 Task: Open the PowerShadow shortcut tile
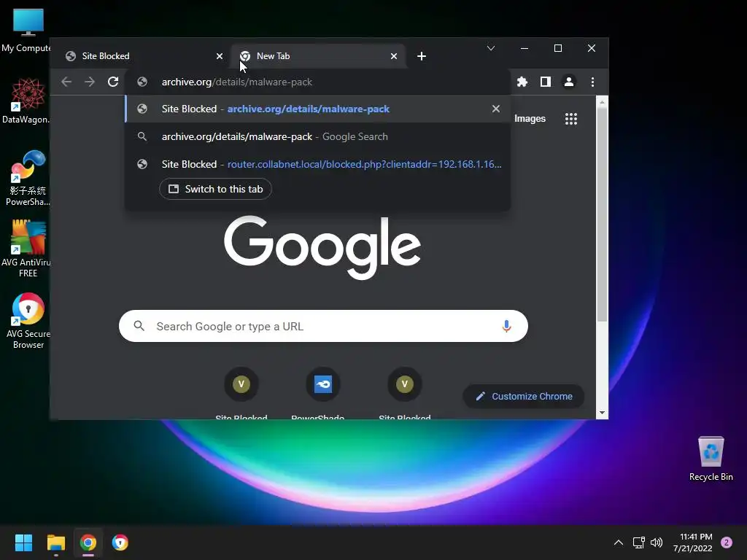[x=323, y=393]
